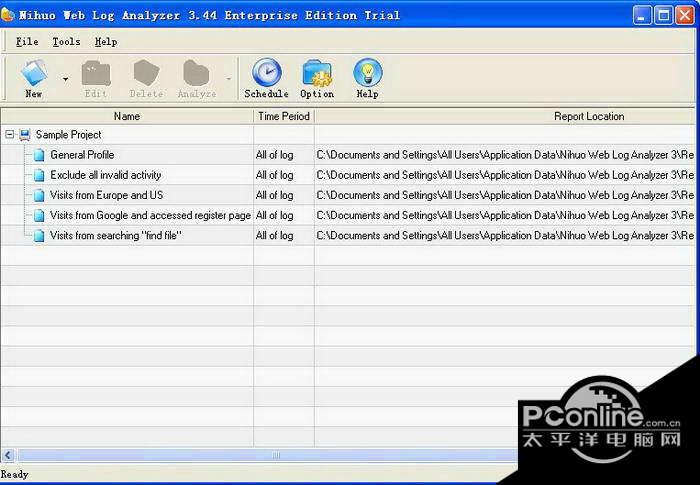Click All of log for Visits from searching
Viewport: 700px width, 485px height.
pyautogui.click(x=275, y=235)
